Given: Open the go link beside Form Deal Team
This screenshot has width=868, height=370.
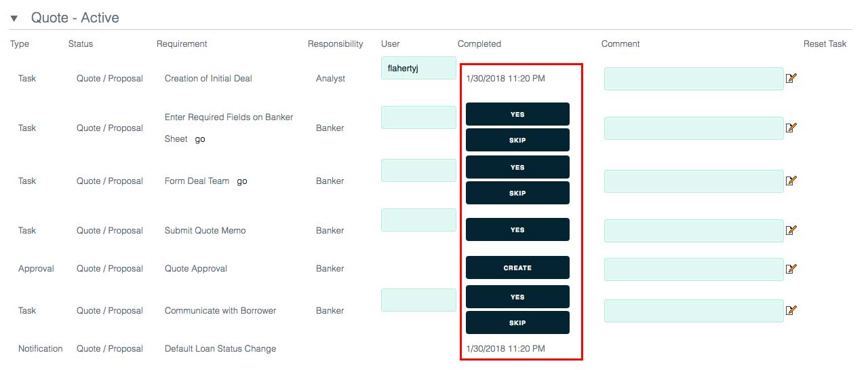Looking at the screenshot, I should point(242,181).
